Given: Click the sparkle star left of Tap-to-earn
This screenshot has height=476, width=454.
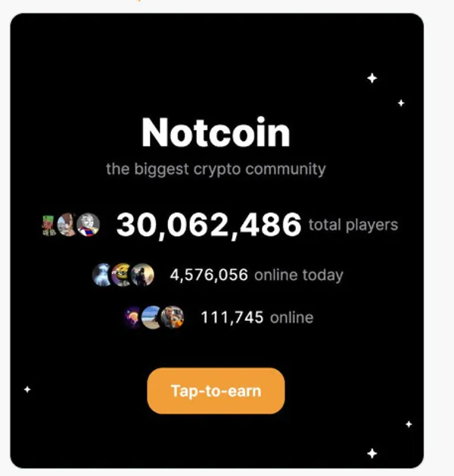Looking at the screenshot, I should click(x=28, y=389).
